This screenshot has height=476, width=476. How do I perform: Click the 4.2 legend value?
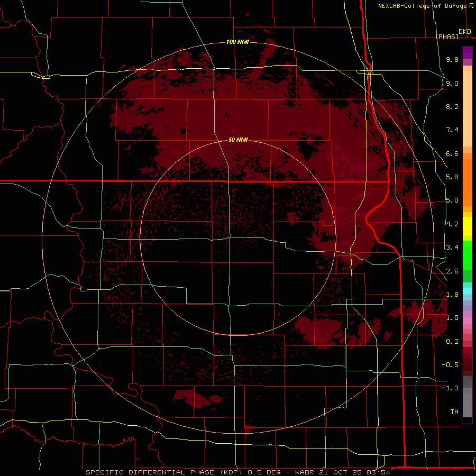(x=452, y=224)
